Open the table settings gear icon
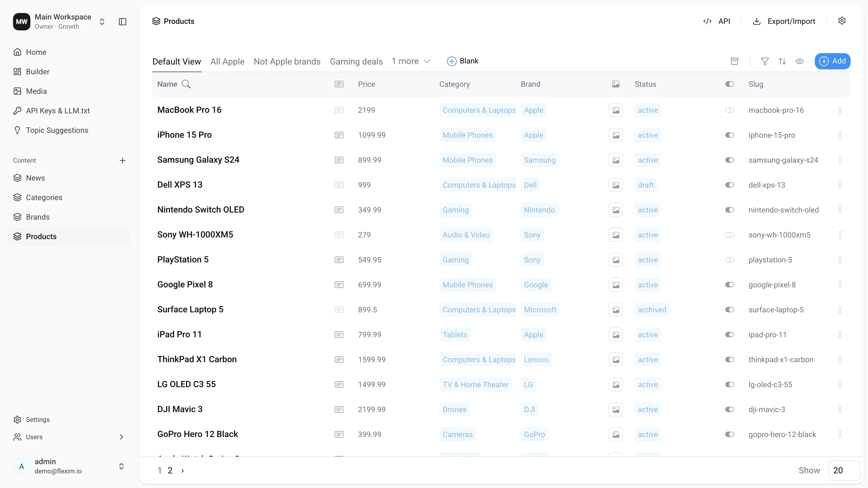This screenshot has height=488, width=868. [842, 21]
